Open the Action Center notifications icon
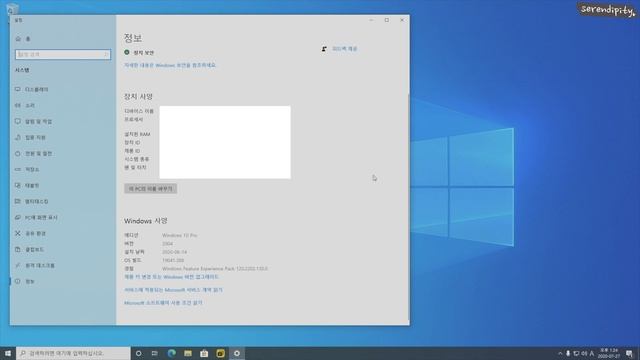The width and height of the screenshot is (640, 360). point(629,353)
